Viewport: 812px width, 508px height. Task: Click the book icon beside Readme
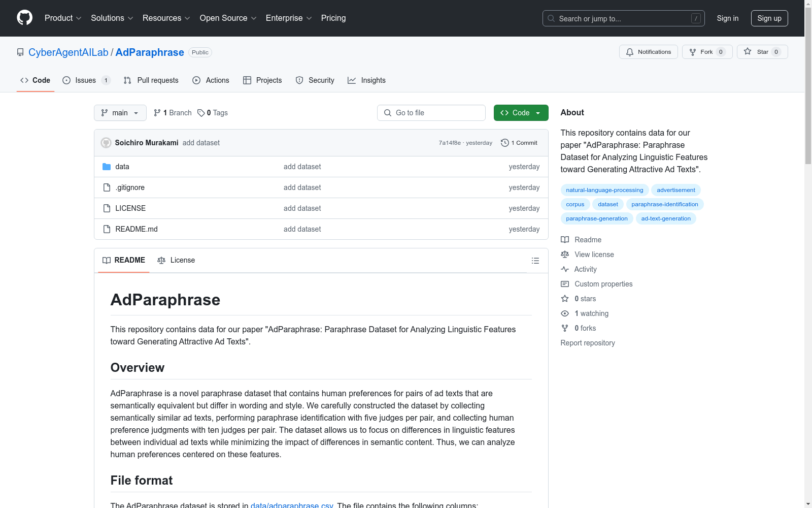tap(565, 240)
